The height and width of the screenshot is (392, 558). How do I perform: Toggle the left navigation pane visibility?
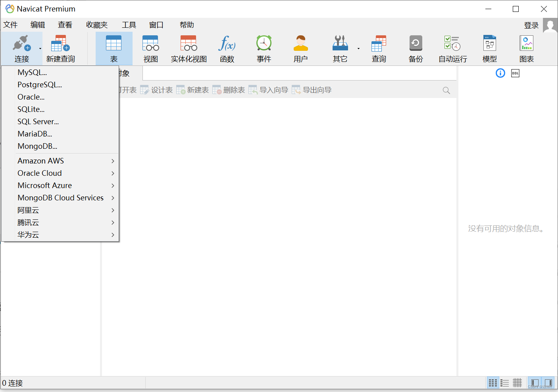coord(535,383)
